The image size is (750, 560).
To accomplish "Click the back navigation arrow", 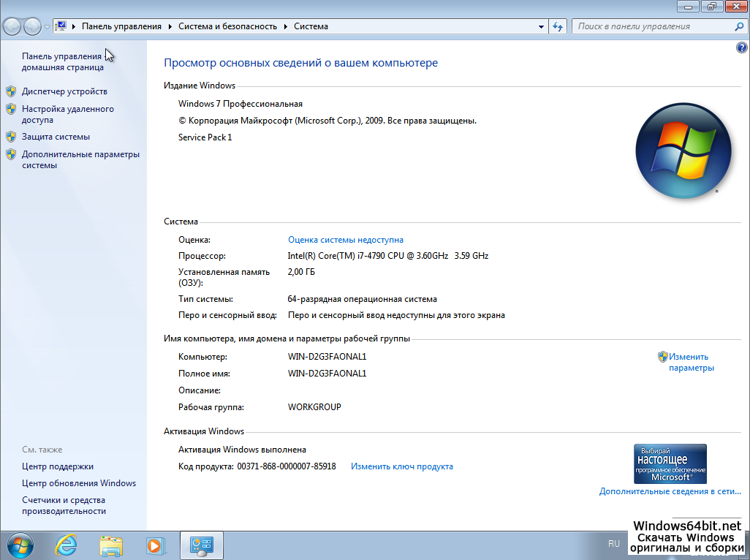I will (12, 26).
